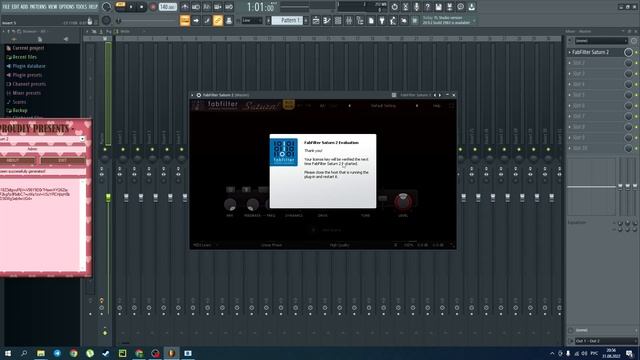Click the auto-scroll arrow icon
This screenshot has width=640, height=360.
coord(196,20)
